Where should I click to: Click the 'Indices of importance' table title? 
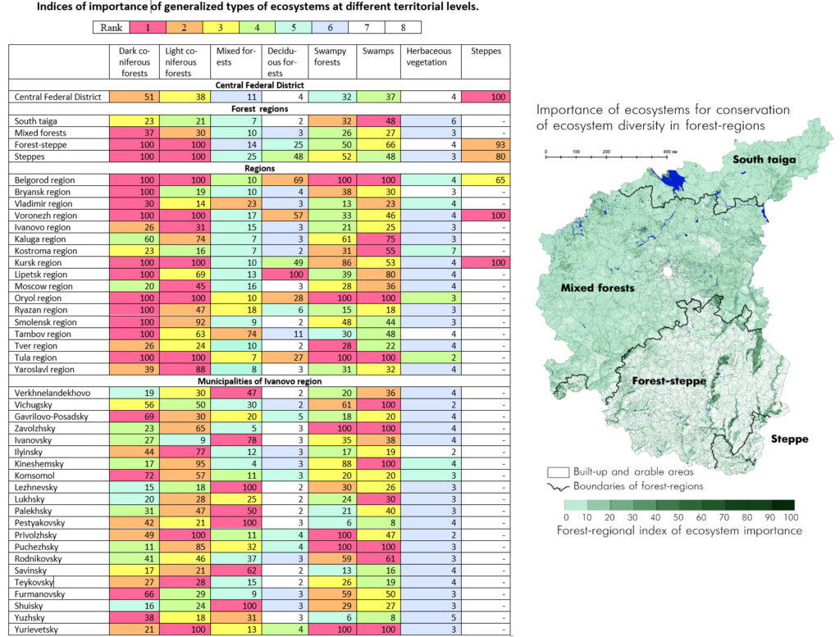(257, 7)
